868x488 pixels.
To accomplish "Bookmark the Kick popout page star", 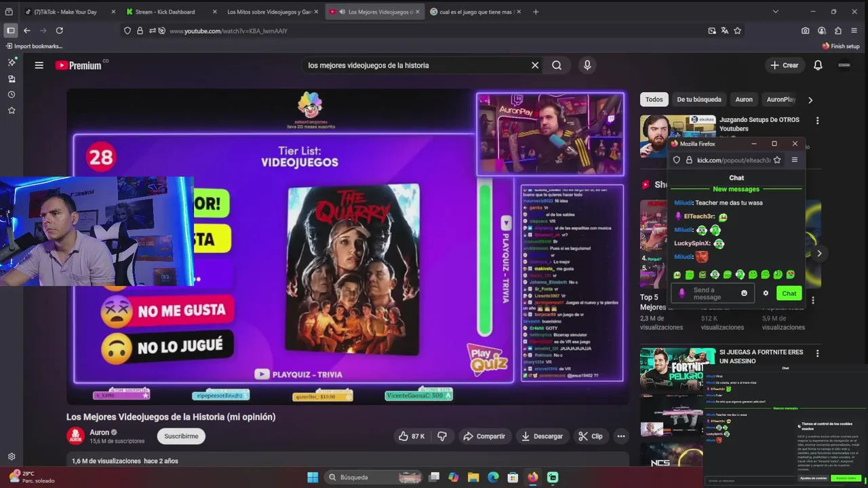I will (x=777, y=160).
